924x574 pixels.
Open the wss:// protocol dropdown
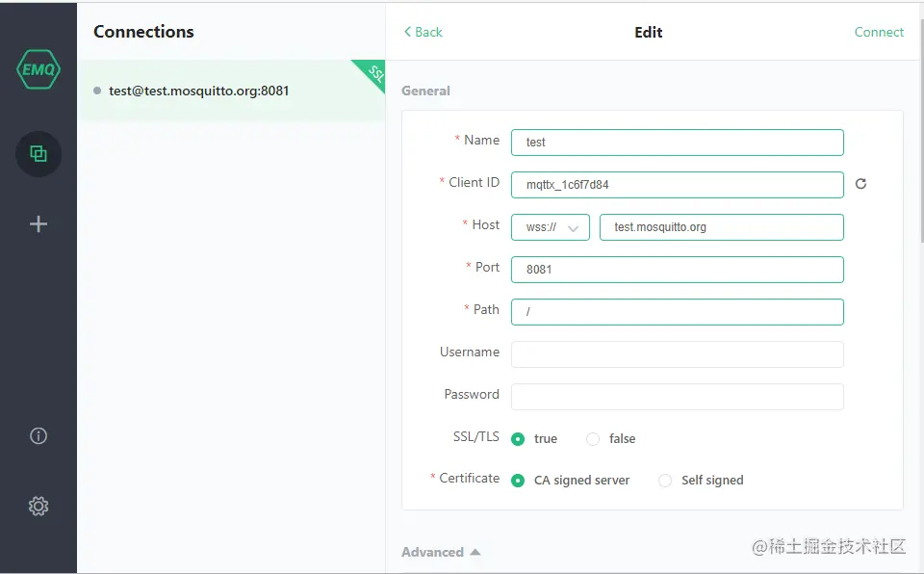[x=551, y=227]
